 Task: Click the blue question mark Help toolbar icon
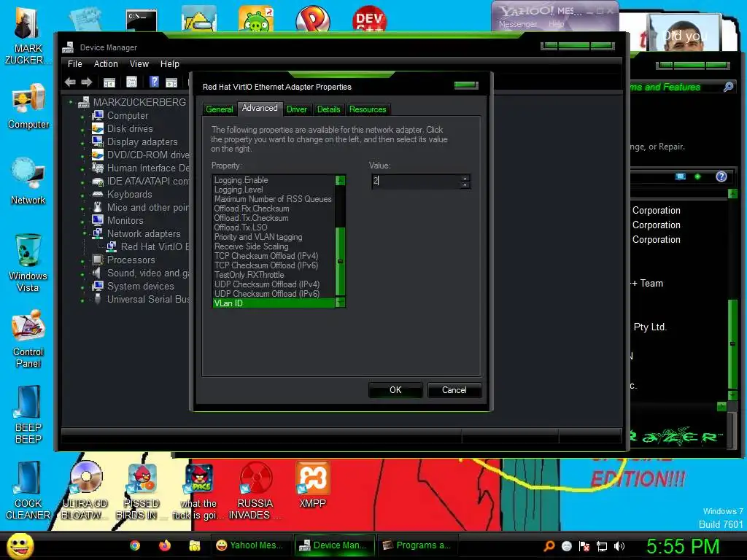click(154, 82)
